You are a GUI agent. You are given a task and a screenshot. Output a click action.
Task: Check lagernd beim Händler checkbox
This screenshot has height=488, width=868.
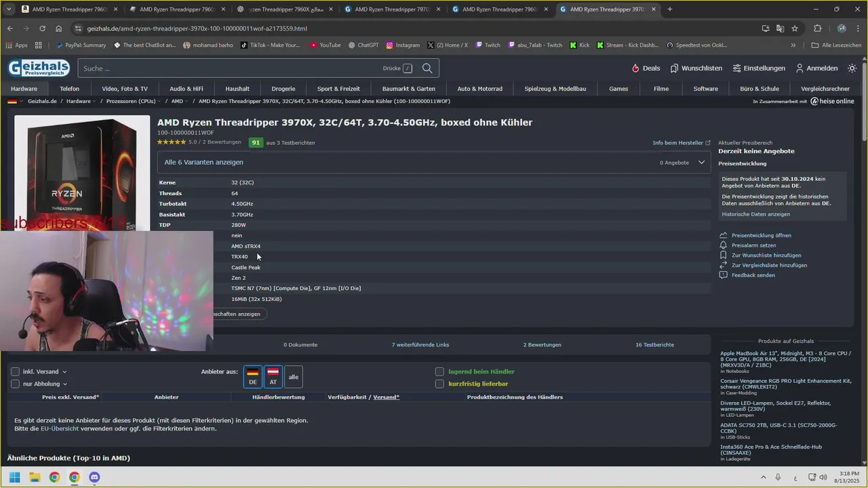point(439,371)
